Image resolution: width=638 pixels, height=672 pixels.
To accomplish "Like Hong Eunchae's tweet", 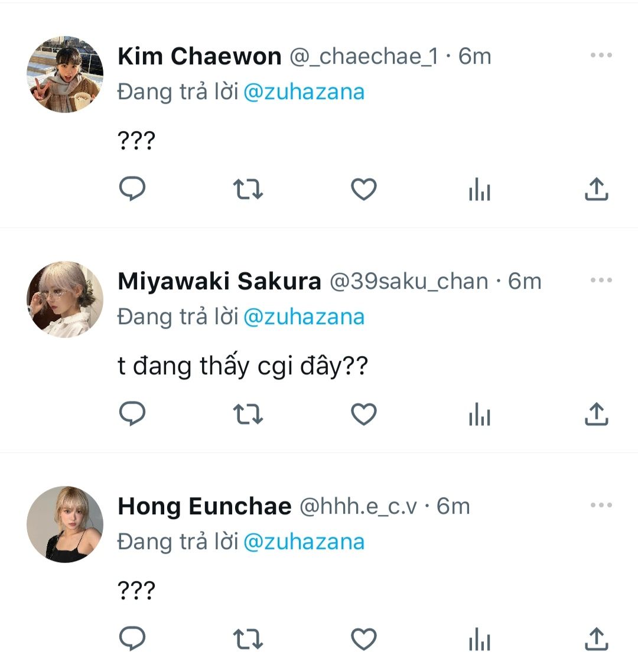I will 364,639.
